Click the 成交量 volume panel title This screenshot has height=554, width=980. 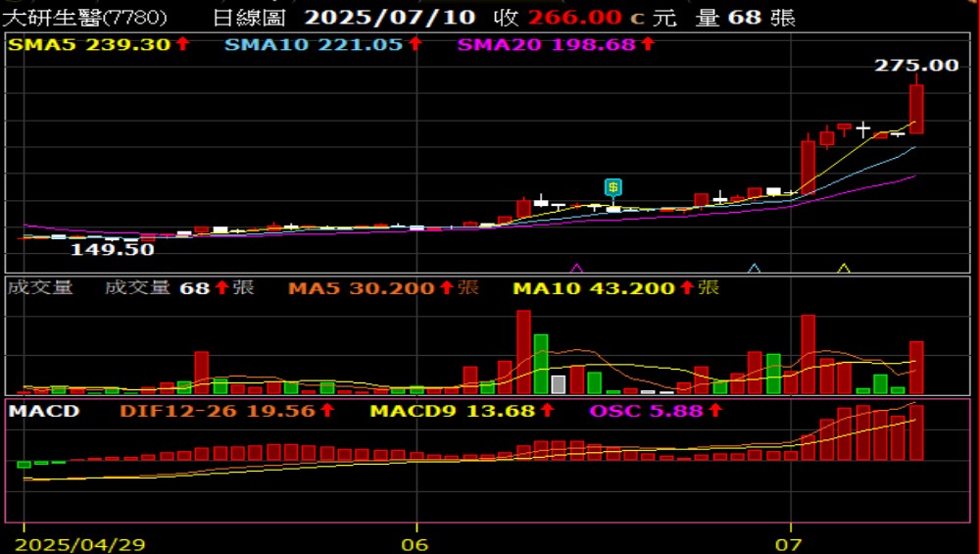point(39,287)
